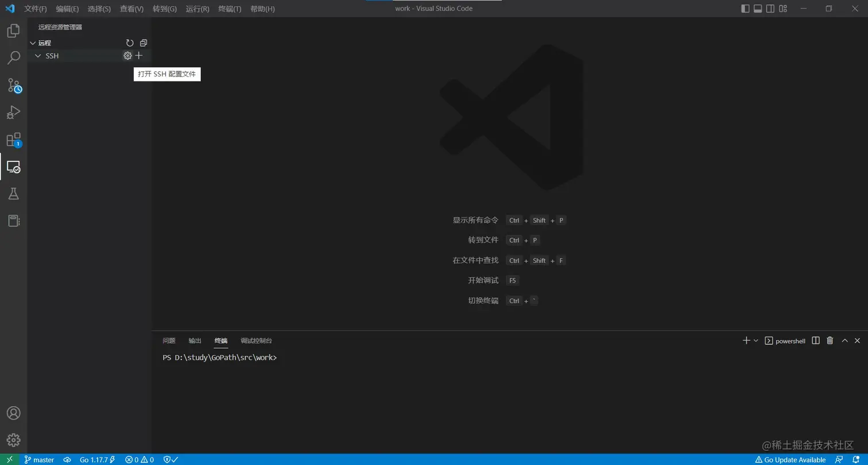The height and width of the screenshot is (465, 868).
Task: Click the VS Code logo in title bar
Action: [x=10, y=9]
